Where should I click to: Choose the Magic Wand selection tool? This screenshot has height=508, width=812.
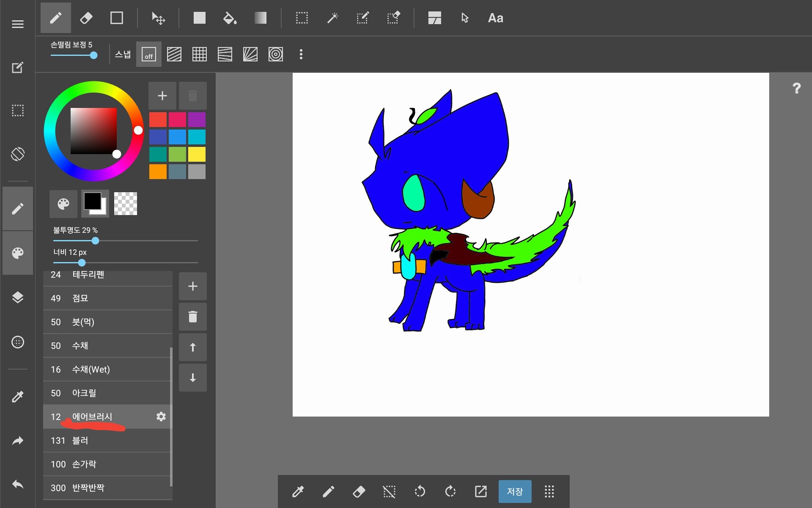coord(332,18)
